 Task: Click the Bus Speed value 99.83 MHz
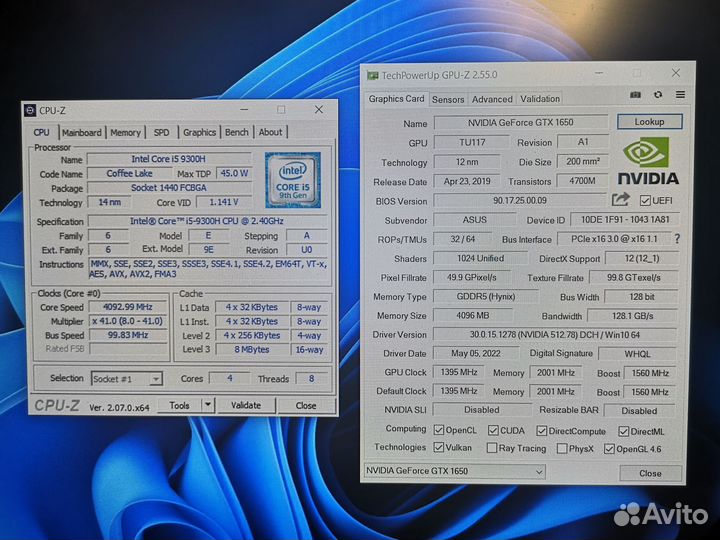pos(128,335)
